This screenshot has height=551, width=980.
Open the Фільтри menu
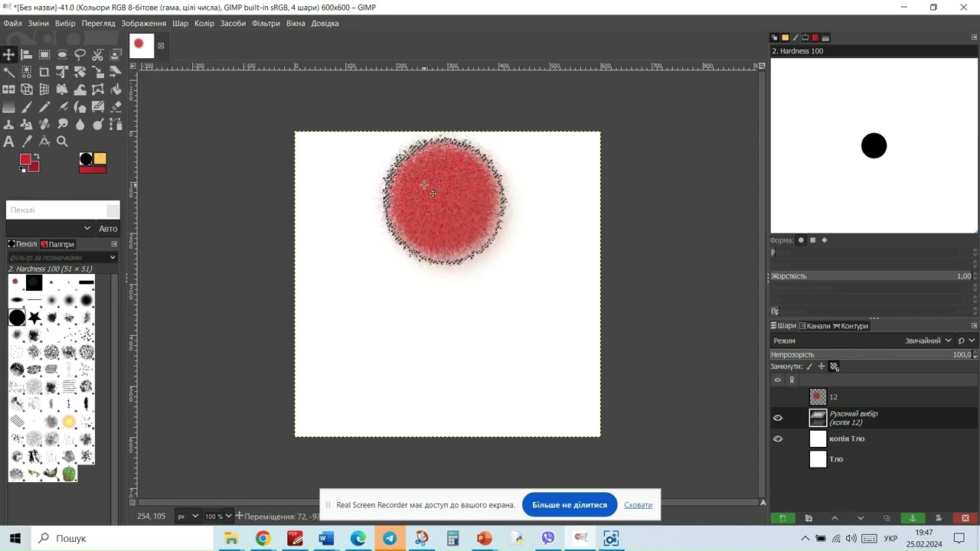[x=266, y=23]
